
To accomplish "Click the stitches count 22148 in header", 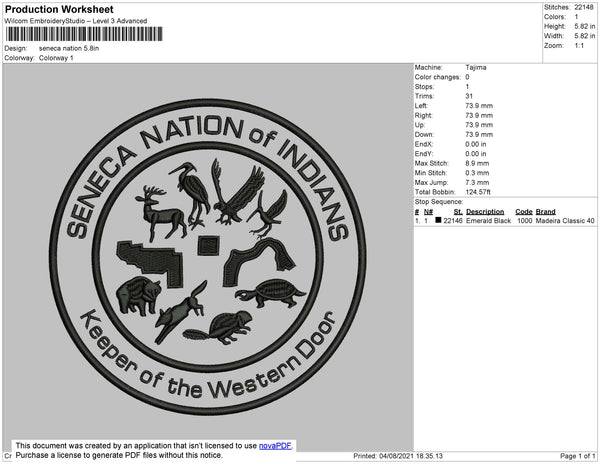I will pos(584,7).
